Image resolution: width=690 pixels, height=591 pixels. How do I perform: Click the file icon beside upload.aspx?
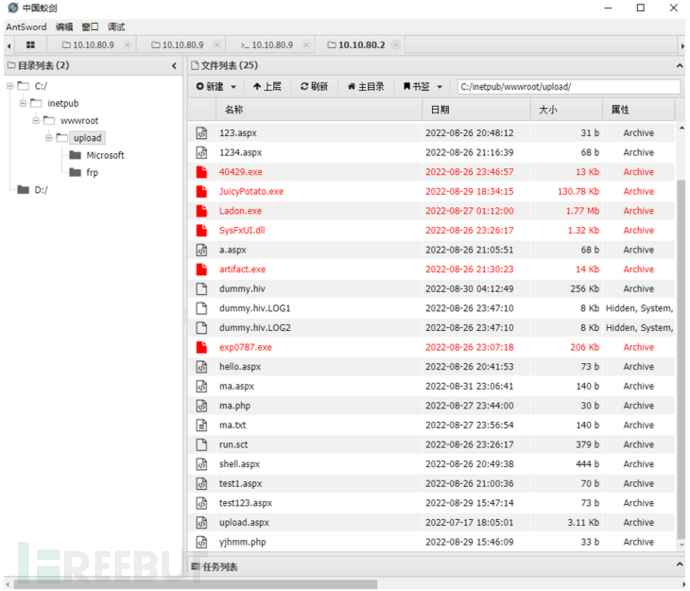pos(202,522)
